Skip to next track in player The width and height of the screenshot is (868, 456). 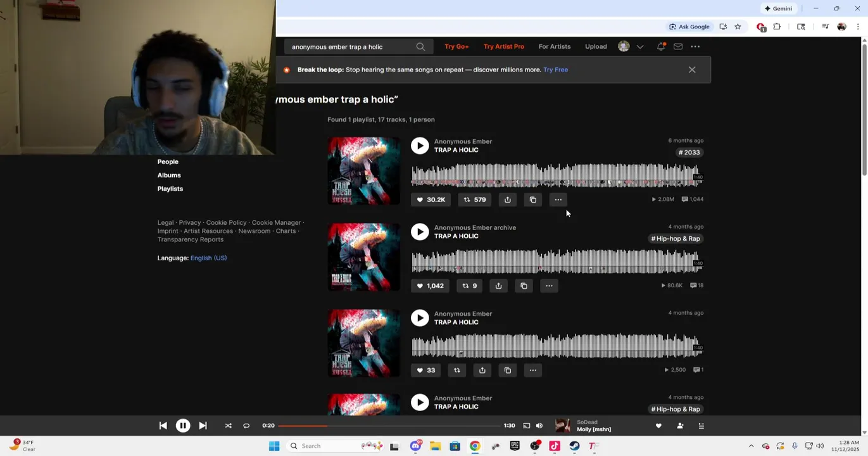203,426
